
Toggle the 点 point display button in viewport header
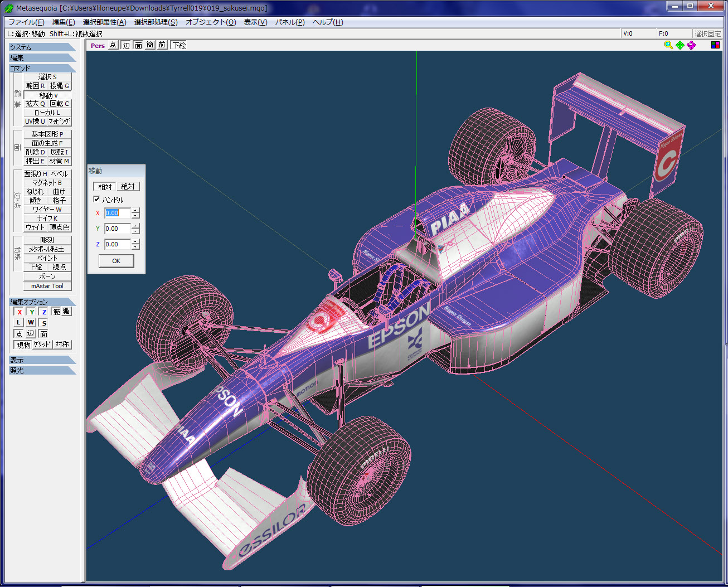[113, 45]
